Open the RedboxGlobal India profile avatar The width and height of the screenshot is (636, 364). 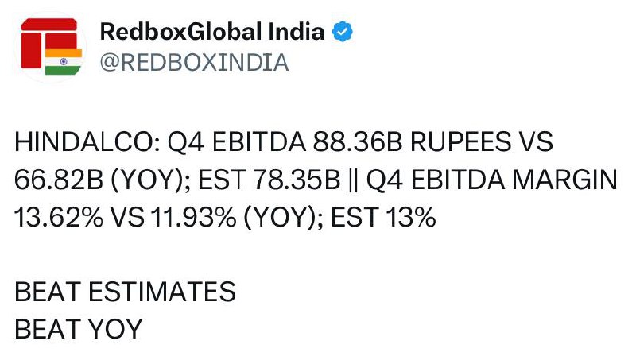coord(50,46)
